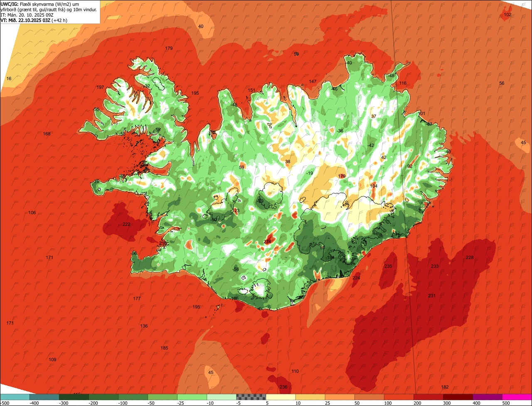Click the map value 37
The width and height of the screenshot is (532, 406).
coord(374,116)
